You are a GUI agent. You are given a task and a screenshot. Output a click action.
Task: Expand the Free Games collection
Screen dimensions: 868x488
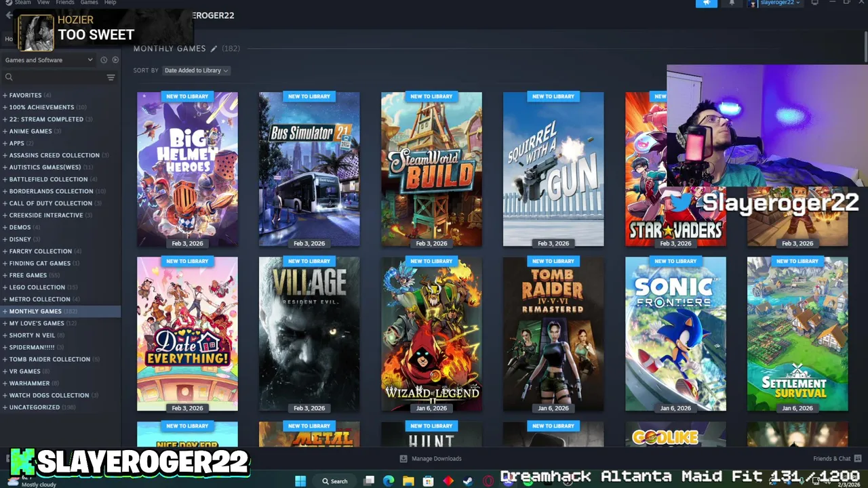(x=5, y=275)
